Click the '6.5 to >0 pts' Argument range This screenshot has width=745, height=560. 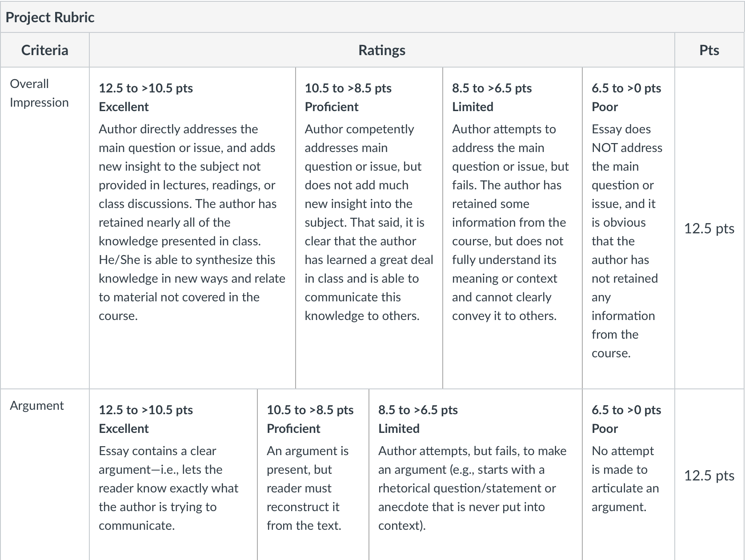coord(626,410)
